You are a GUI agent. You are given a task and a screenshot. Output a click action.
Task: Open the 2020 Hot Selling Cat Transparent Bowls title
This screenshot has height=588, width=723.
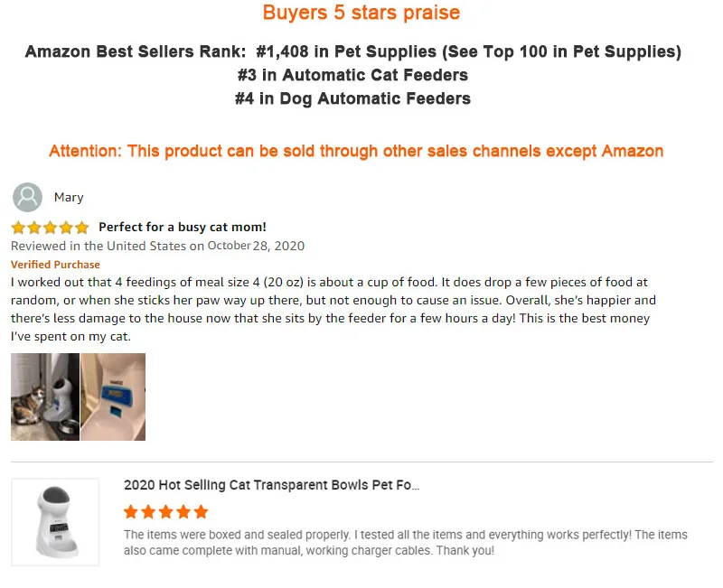(x=271, y=485)
